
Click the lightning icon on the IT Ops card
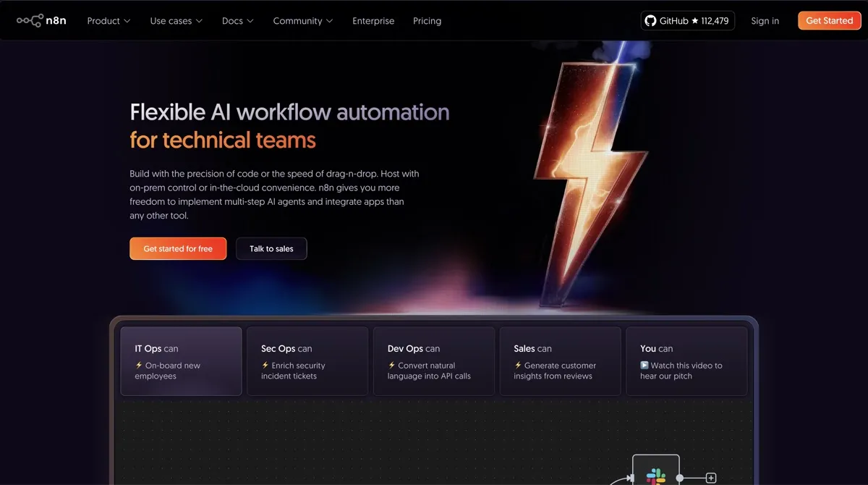138,364
